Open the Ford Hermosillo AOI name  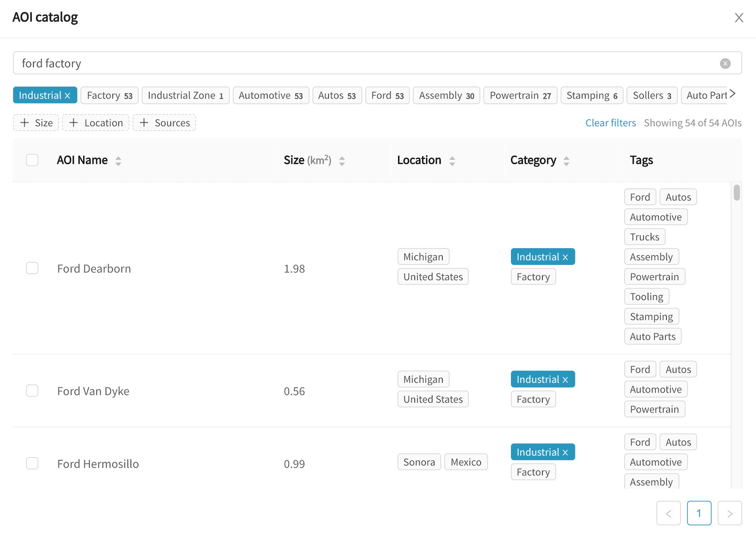98,464
